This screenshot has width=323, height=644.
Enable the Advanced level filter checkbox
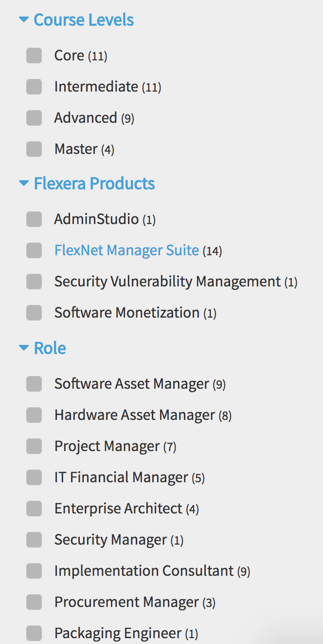tap(34, 118)
